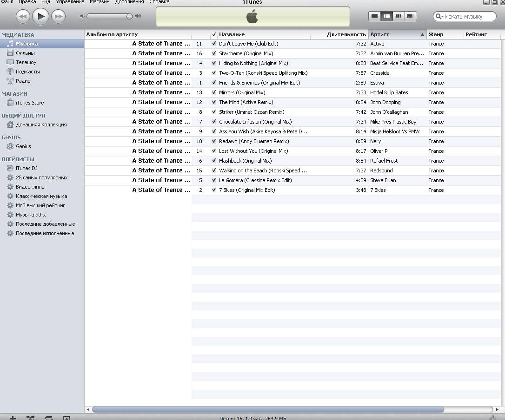Screen dimensions: 505x420
Task: Sort by Название column header
Action: coord(264,34)
